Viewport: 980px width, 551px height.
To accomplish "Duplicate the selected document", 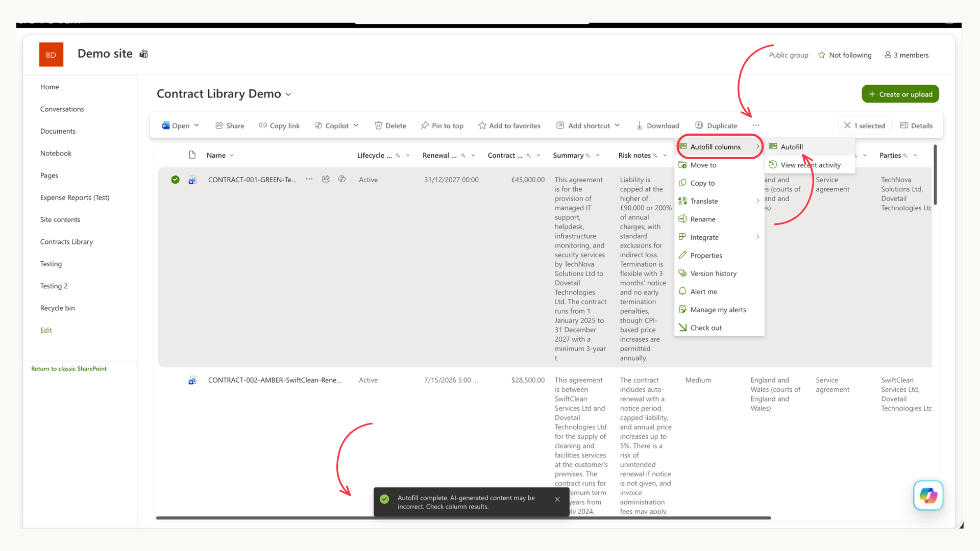I will (x=716, y=126).
